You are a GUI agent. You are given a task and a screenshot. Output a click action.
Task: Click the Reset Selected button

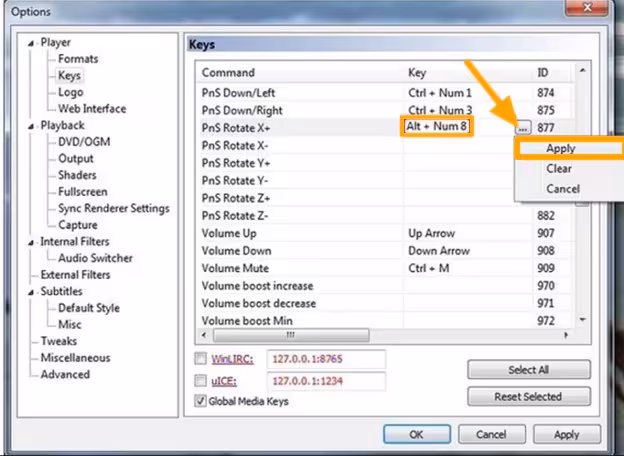coord(529,396)
